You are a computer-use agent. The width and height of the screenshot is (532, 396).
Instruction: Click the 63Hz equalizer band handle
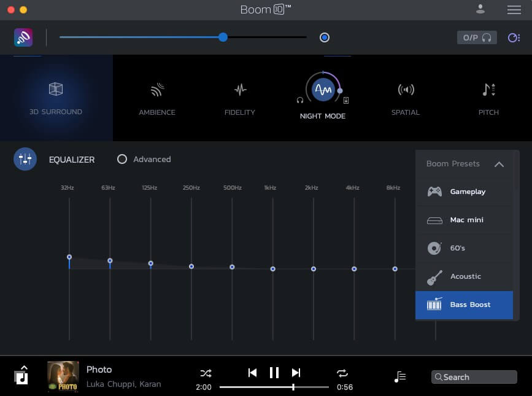point(110,260)
